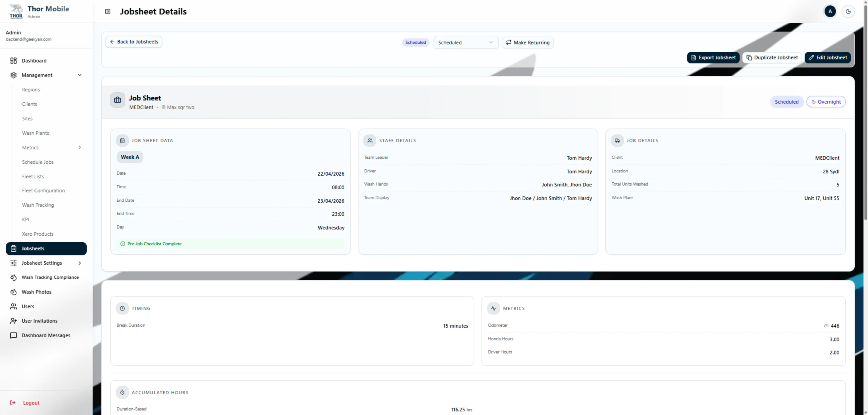Image resolution: width=868 pixels, height=415 pixels.
Task: Open the Scheduled status dropdown
Action: tap(466, 43)
